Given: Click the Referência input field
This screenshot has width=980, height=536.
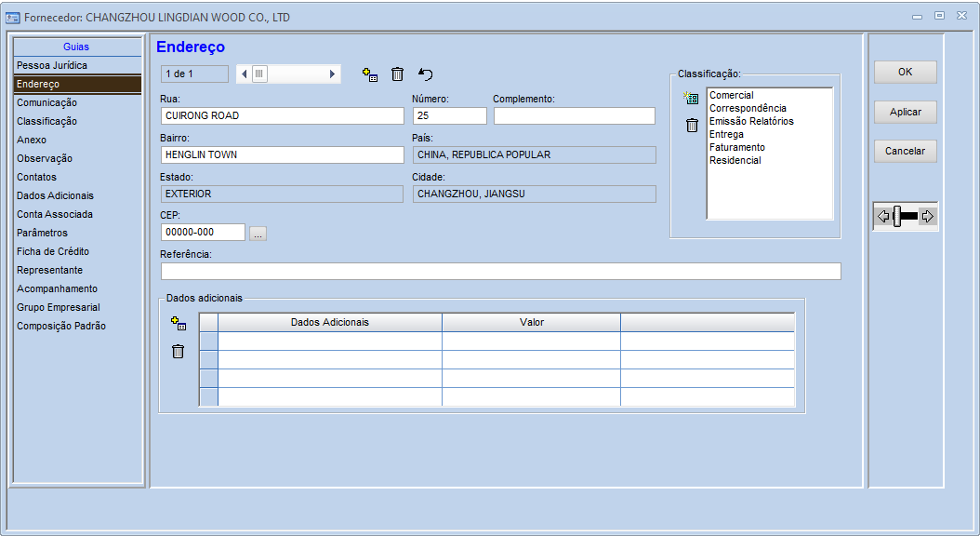Looking at the screenshot, I should tap(500, 272).
